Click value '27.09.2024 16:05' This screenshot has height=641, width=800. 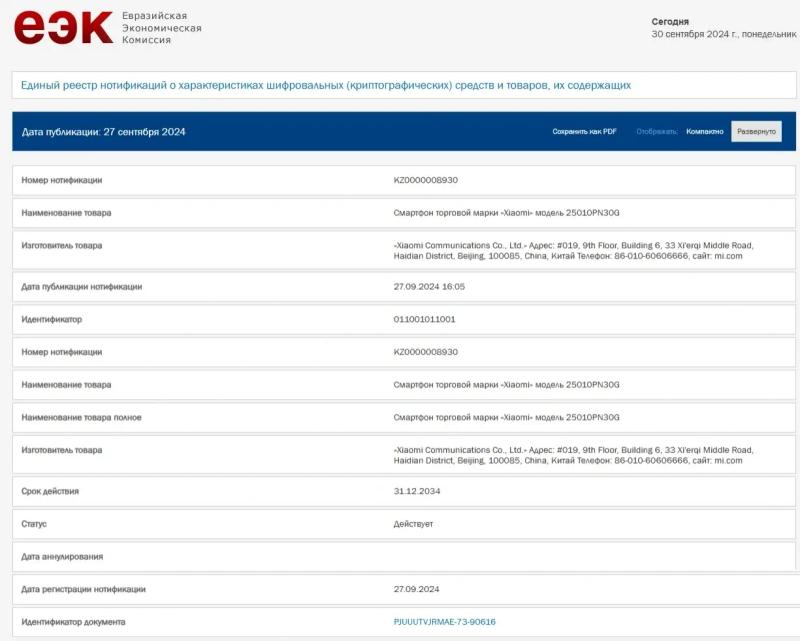(x=429, y=287)
